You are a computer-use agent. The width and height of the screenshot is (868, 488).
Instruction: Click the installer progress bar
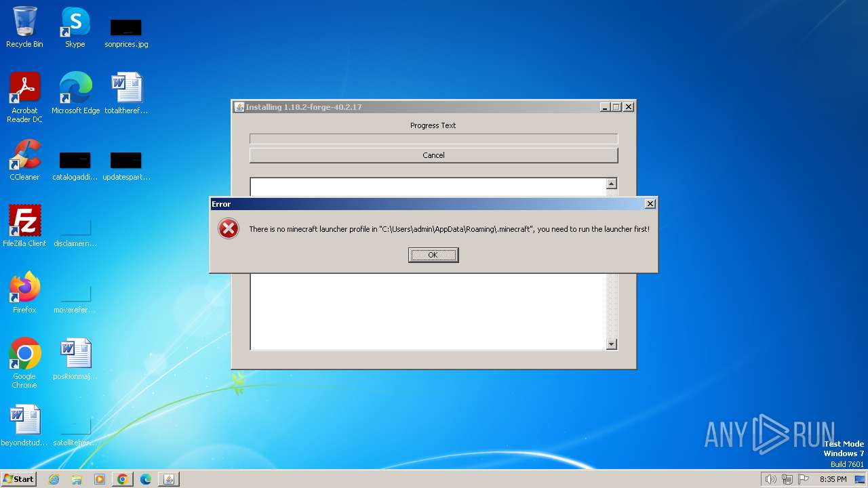tap(433, 139)
